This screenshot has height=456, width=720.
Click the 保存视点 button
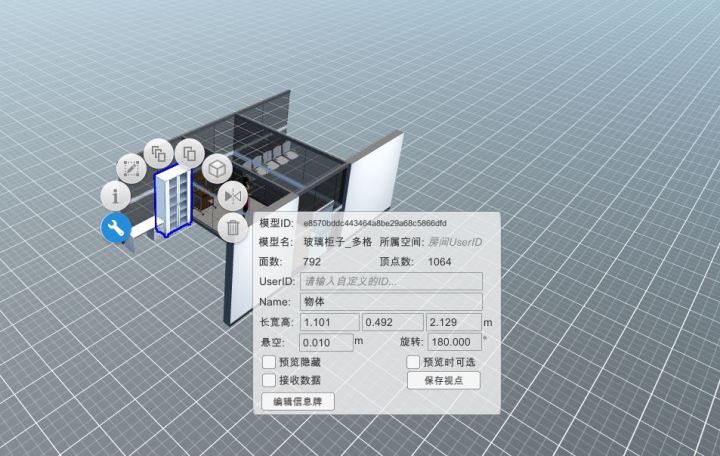[444, 381]
